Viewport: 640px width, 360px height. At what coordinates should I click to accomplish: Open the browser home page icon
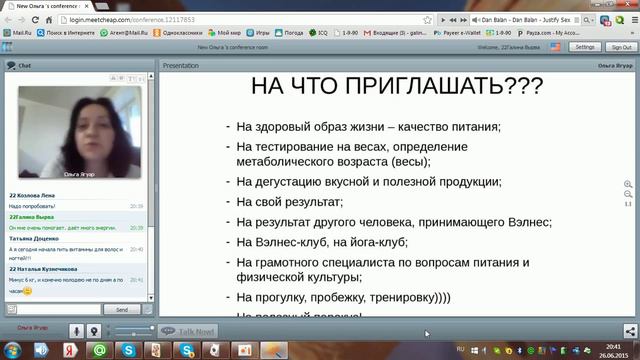49,20
